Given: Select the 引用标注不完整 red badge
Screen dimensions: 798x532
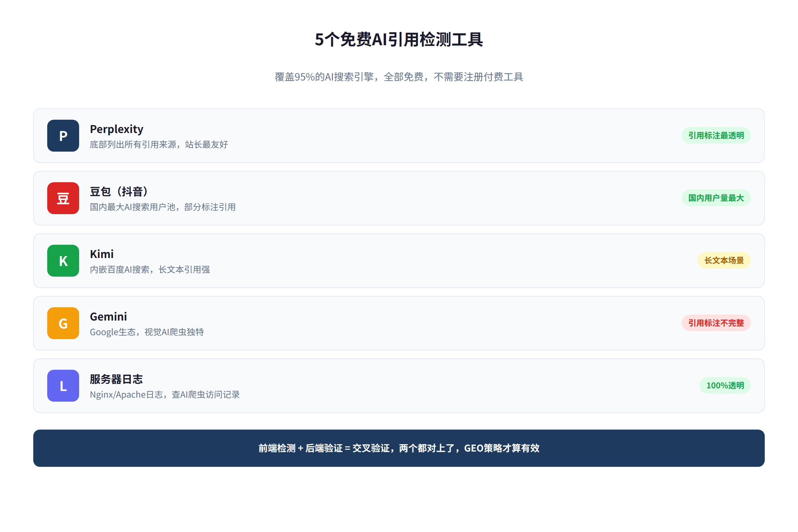Looking at the screenshot, I should [x=716, y=323].
